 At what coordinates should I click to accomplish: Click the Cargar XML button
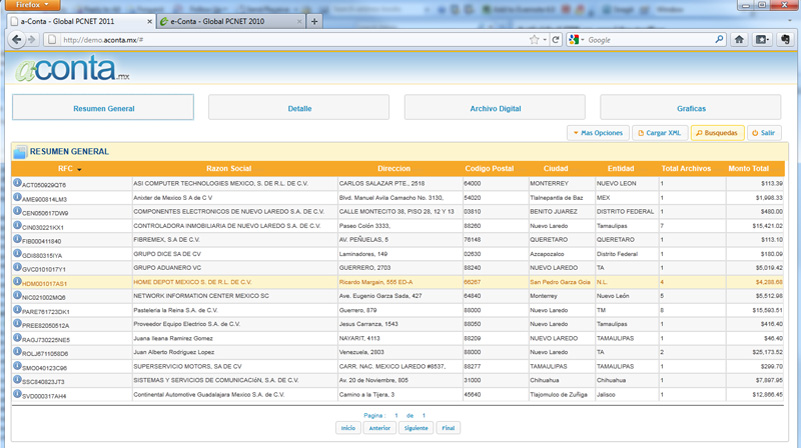pyautogui.click(x=659, y=133)
